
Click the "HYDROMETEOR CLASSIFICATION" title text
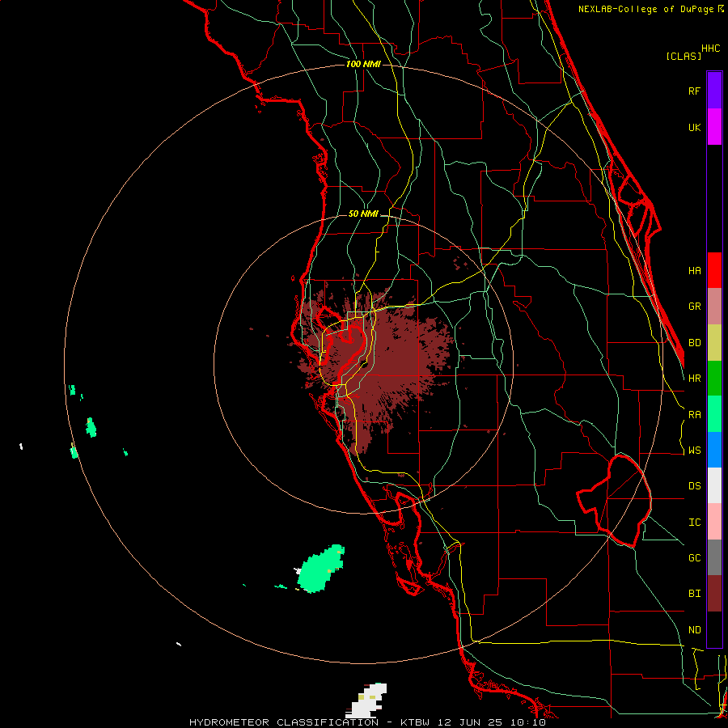point(284,722)
